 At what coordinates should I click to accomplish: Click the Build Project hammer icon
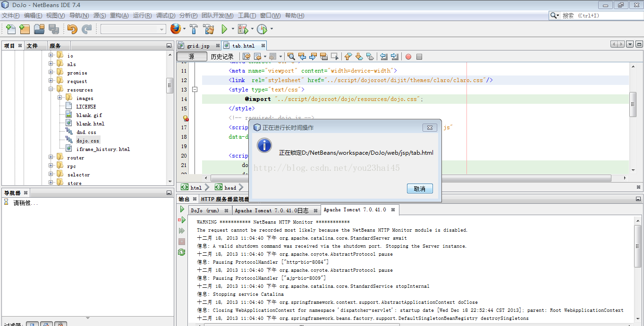point(194,29)
